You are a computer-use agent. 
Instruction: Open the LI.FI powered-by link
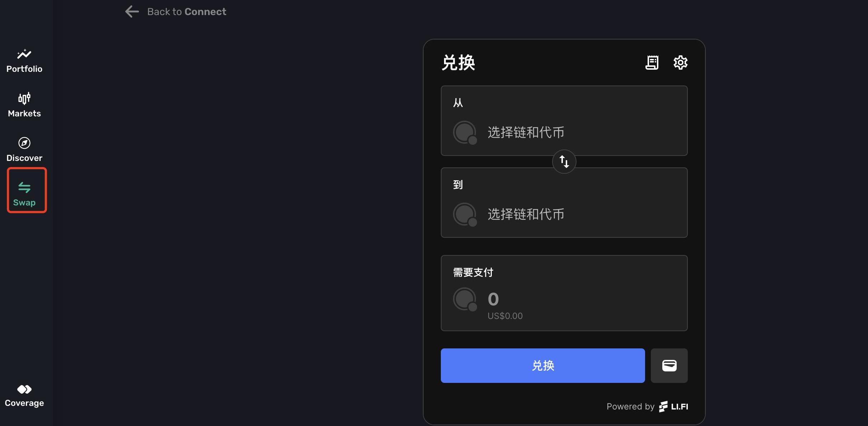click(x=673, y=407)
